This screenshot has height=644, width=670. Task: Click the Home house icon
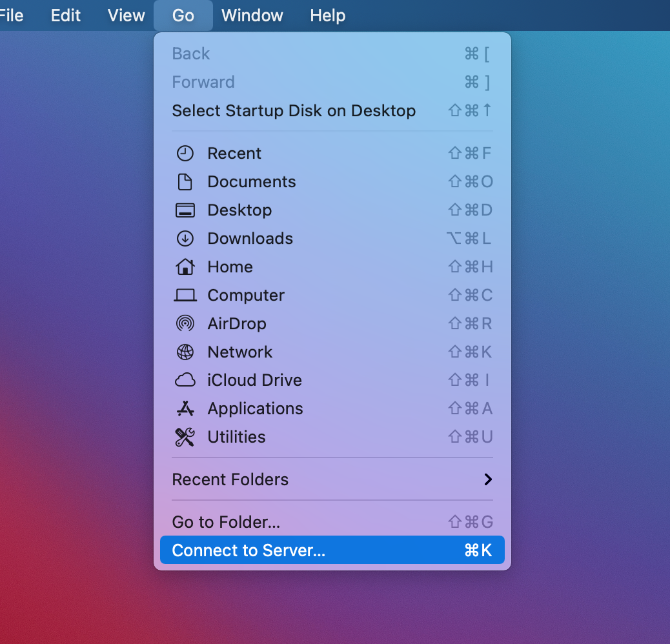[185, 267]
